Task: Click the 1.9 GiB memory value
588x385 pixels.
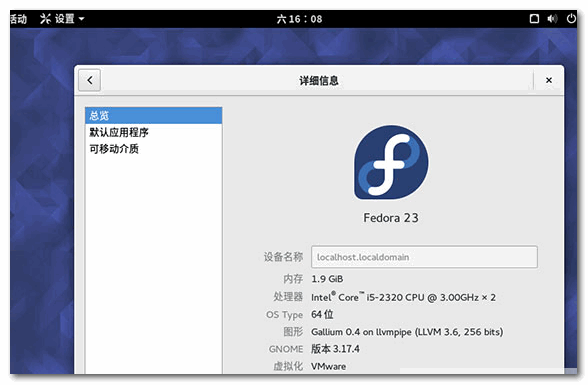Action: (327, 279)
